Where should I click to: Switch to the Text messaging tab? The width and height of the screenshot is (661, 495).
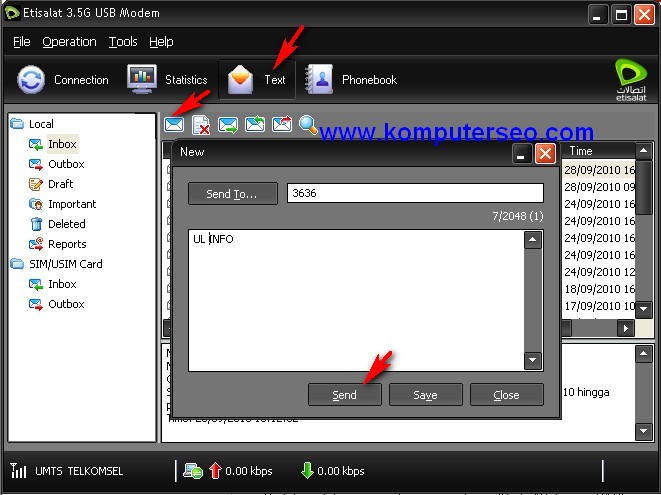point(257,79)
